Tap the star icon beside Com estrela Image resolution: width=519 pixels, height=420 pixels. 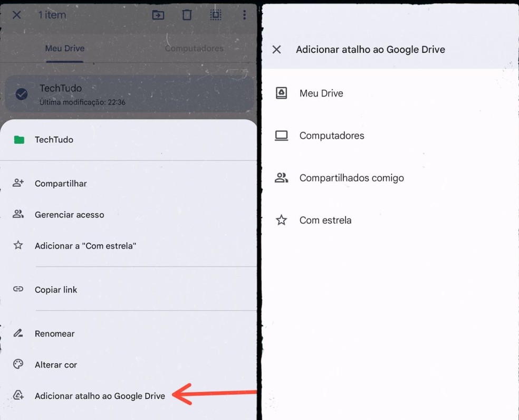pos(281,220)
